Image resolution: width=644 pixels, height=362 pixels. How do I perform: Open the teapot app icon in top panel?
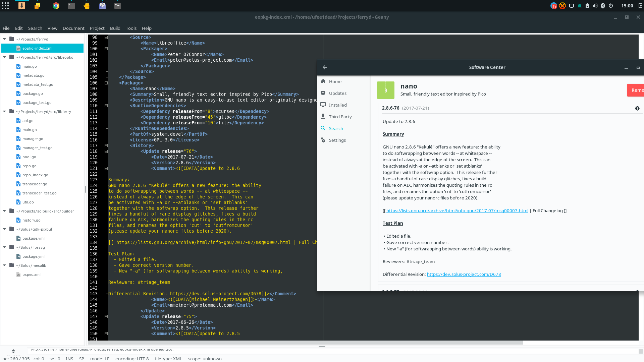tap(87, 6)
